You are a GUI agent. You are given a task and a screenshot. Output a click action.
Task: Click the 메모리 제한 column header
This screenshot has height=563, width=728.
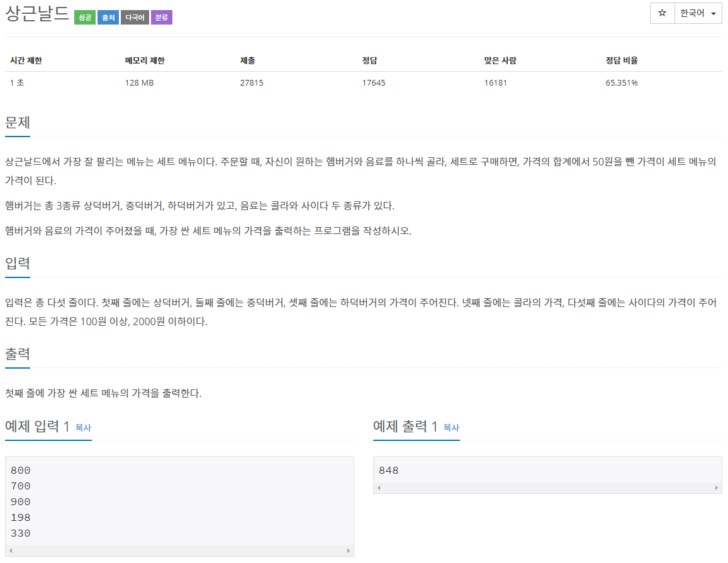(145, 60)
